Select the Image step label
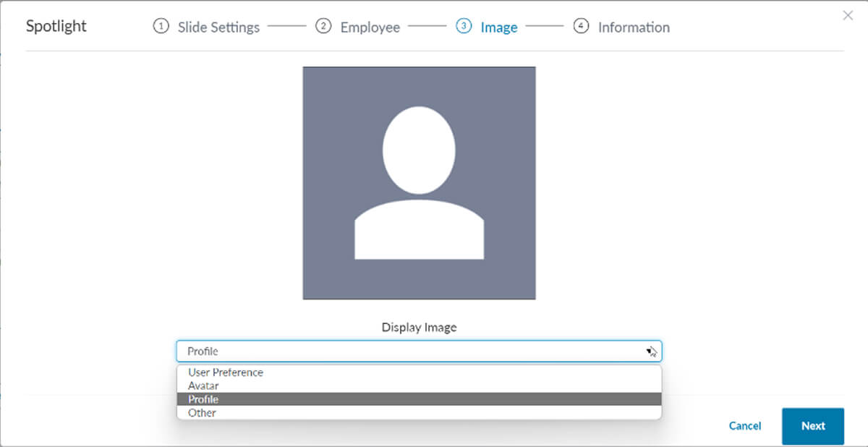This screenshot has height=447, width=868. pos(499,27)
